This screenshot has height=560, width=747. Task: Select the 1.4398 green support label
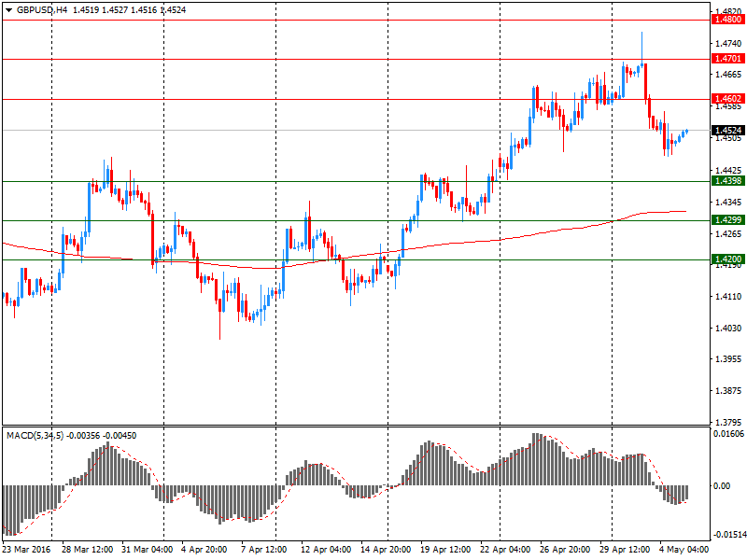coord(728,180)
